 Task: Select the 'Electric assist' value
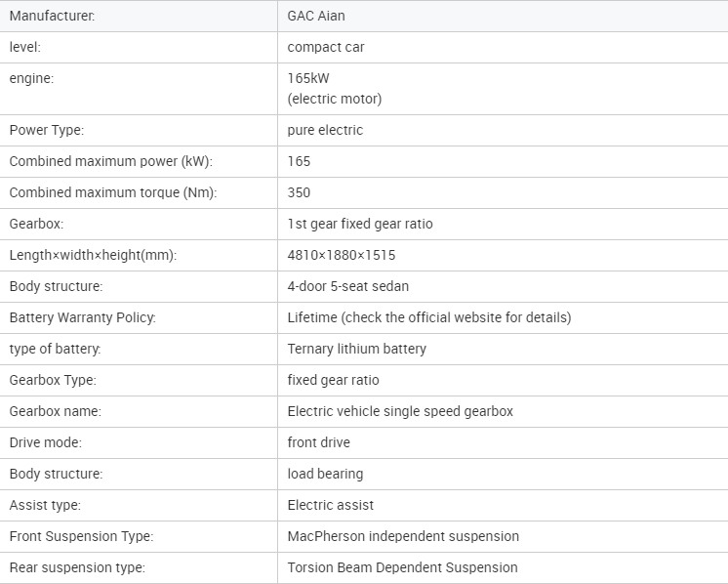tap(331, 505)
